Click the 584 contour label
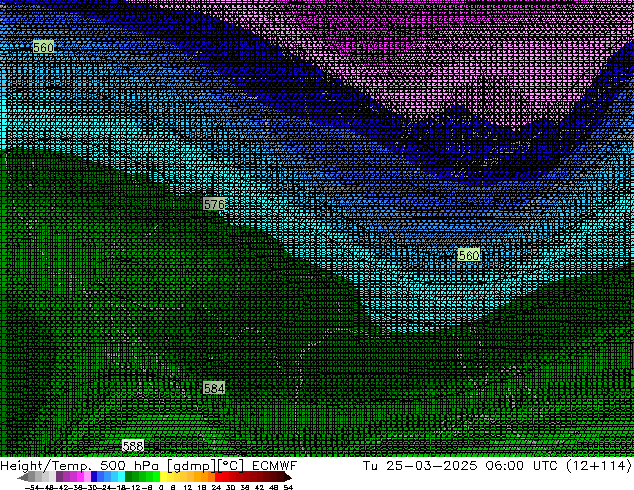The image size is (634, 490). click(214, 388)
